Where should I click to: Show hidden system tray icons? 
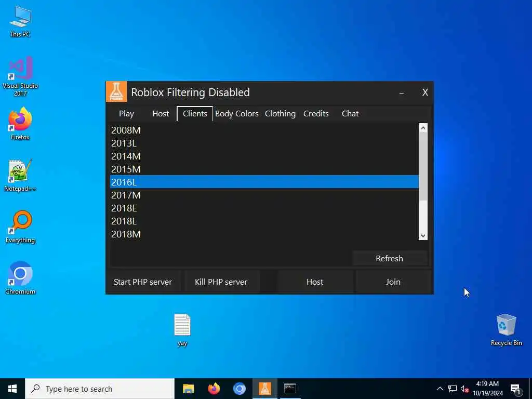(x=440, y=389)
